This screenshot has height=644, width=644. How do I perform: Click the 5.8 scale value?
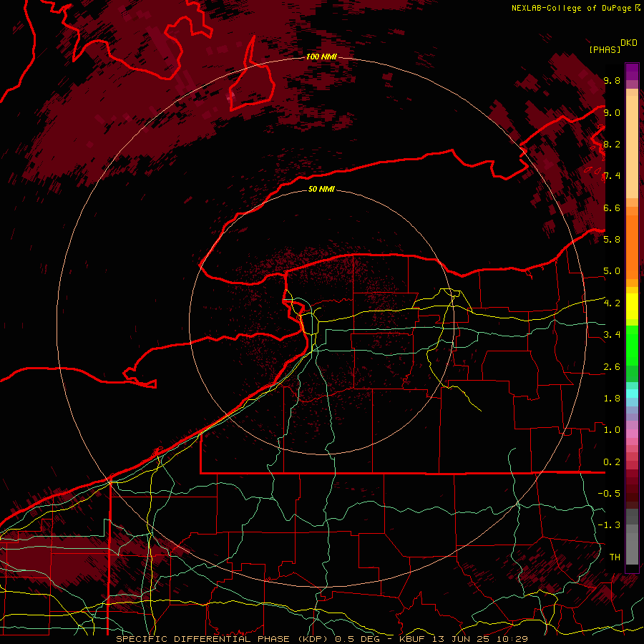pyautogui.click(x=612, y=240)
